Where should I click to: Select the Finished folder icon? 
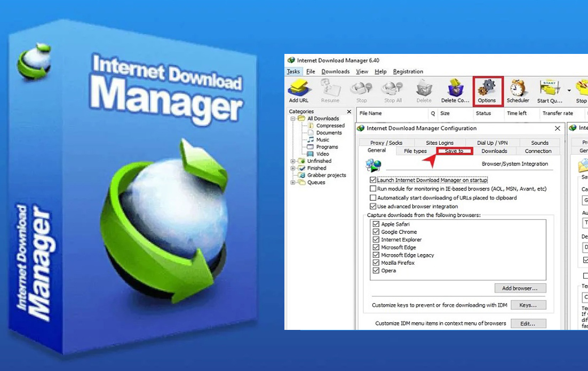(x=301, y=168)
